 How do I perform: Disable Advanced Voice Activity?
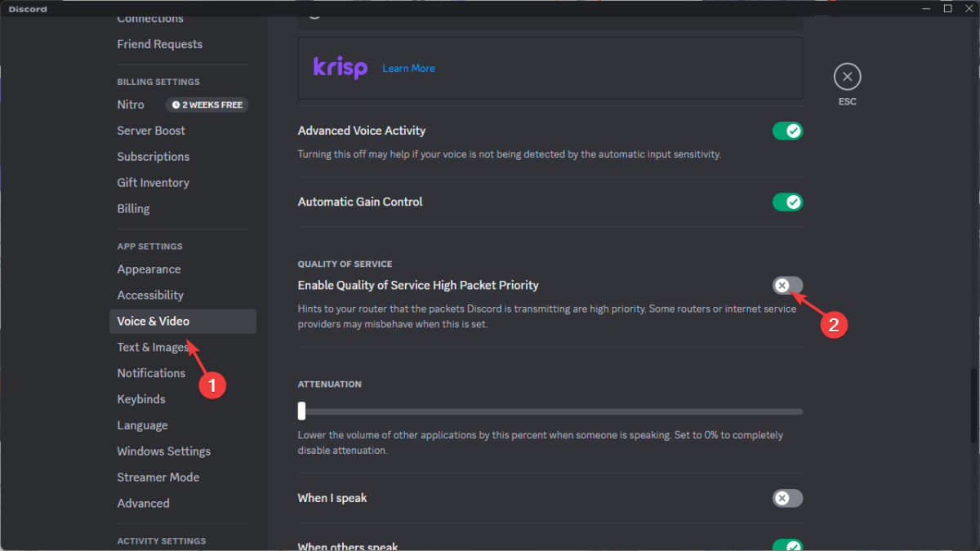(x=787, y=131)
